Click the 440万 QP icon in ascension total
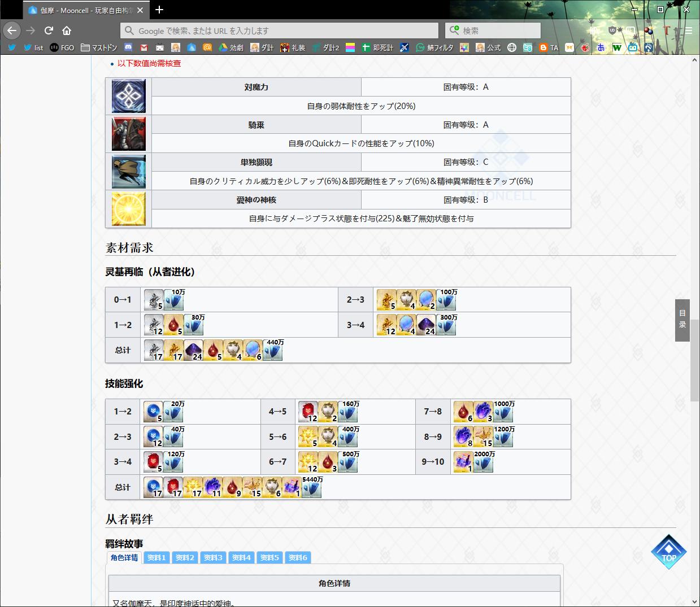This screenshot has height=607, width=700. click(273, 350)
